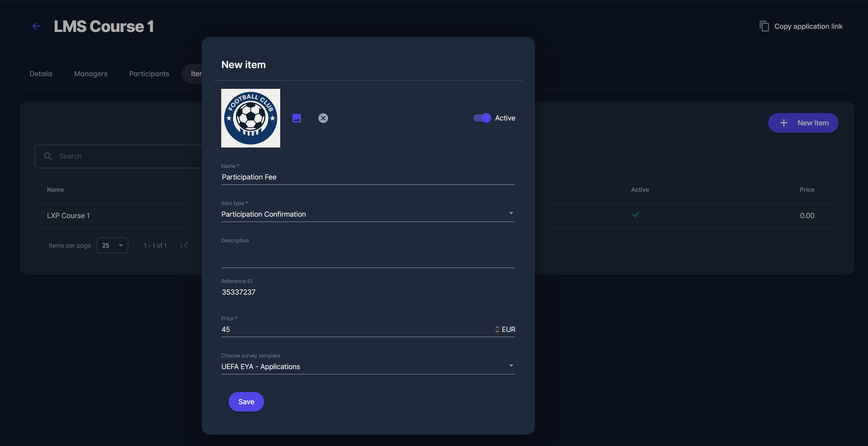Open the items per page selector
Image resolution: width=868 pixels, height=446 pixels.
point(112,245)
